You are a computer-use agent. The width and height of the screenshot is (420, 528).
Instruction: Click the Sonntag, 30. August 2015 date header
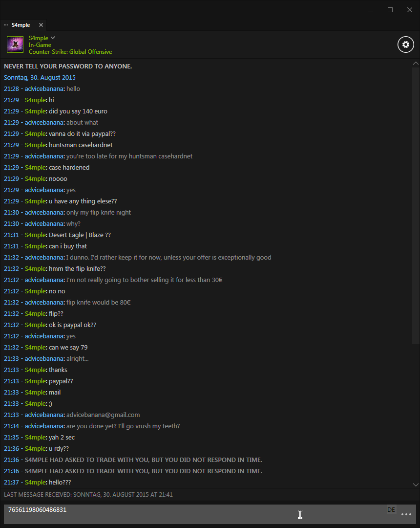[40, 77]
